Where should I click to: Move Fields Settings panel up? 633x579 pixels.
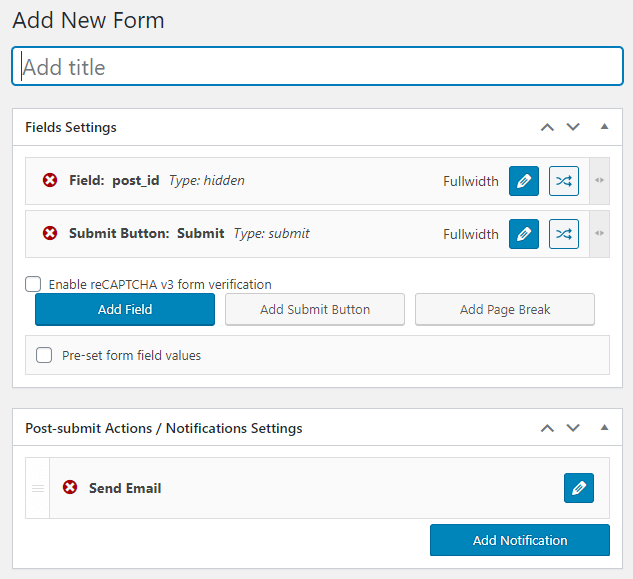[x=547, y=127]
